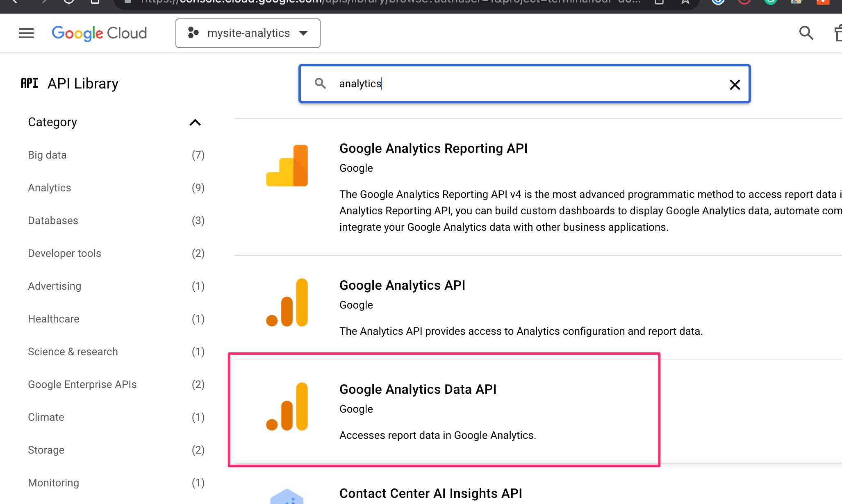
Task: Collapse the Category filter section
Action: click(195, 122)
